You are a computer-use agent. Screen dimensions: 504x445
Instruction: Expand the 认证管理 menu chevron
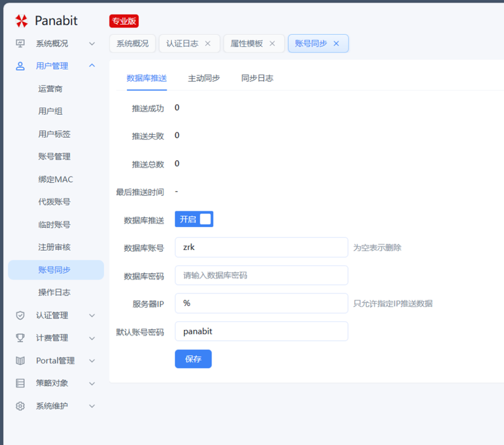coord(92,315)
